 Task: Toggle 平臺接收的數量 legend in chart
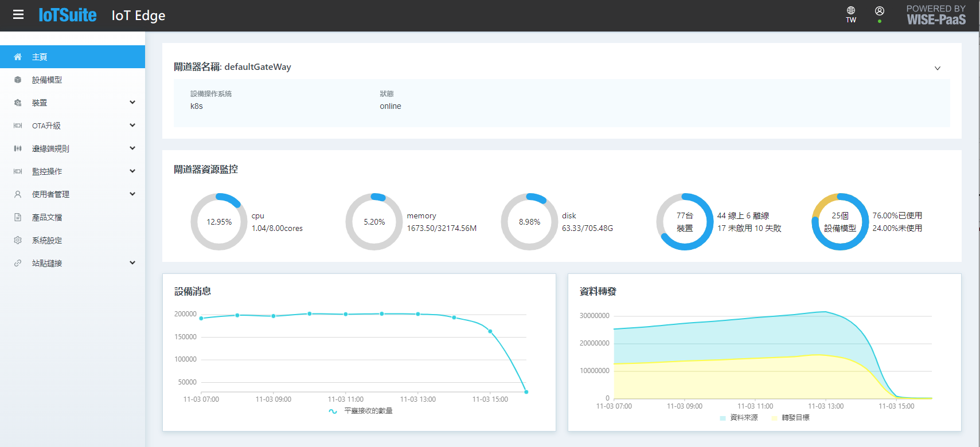pos(361,411)
